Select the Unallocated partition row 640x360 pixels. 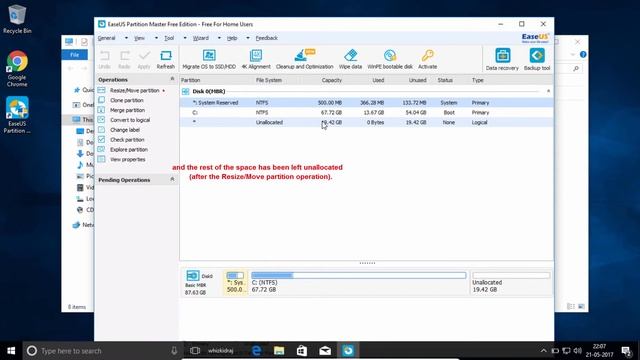[x=367, y=122]
